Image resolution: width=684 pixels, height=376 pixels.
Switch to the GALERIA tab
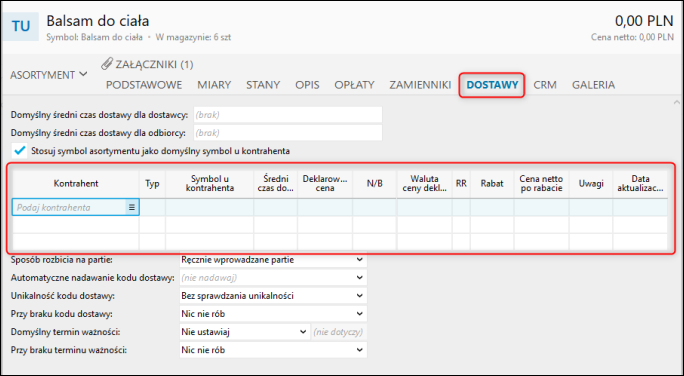(593, 85)
